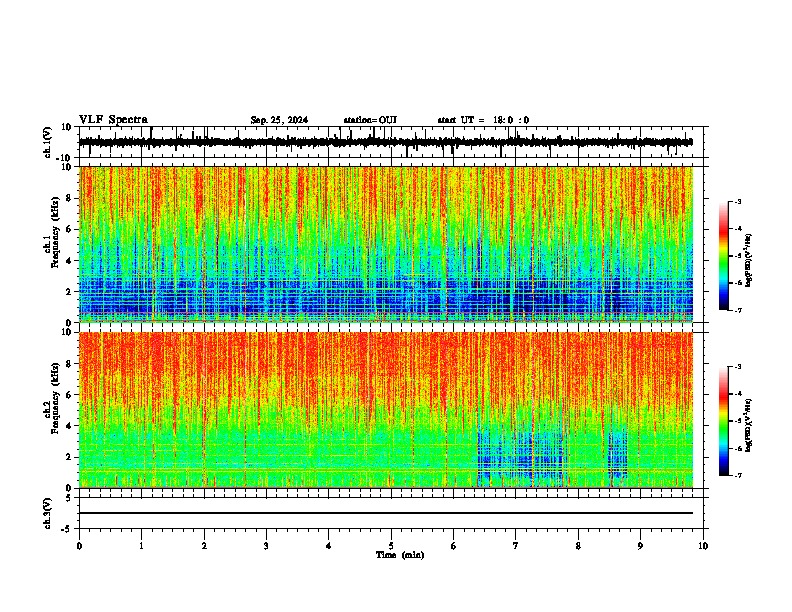The image size is (792, 612).
Task: Click the ch.1 spectrogram color scale bar
Action: coord(723,256)
